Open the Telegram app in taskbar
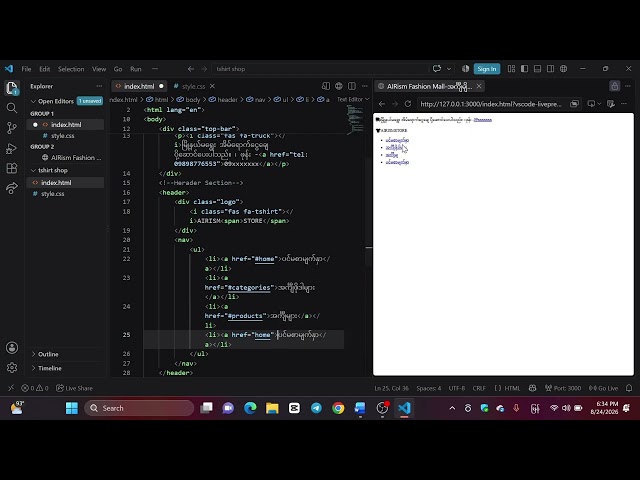The height and width of the screenshot is (480, 640). [x=316, y=408]
